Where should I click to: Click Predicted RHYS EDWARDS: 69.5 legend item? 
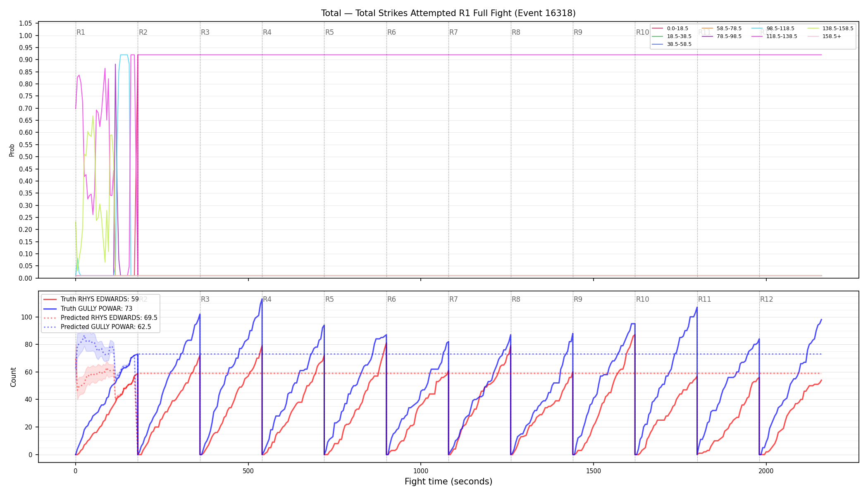pos(100,318)
